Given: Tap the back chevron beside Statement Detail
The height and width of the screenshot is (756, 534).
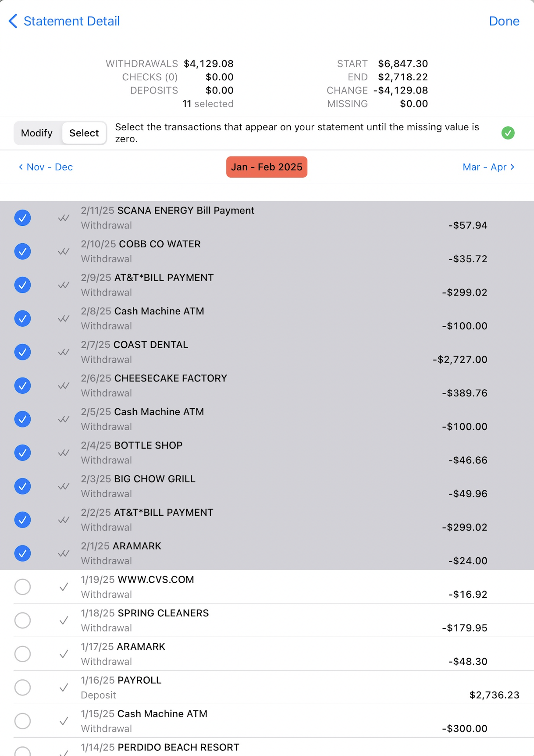Looking at the screenshot, I should tap(13, 21).
